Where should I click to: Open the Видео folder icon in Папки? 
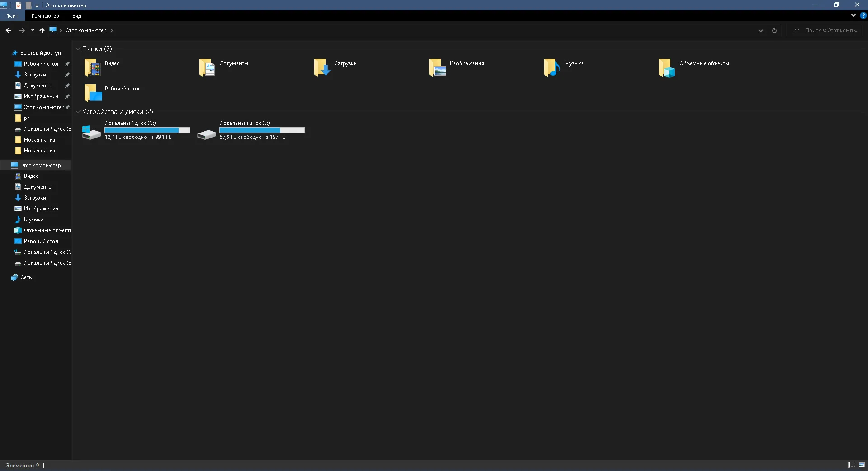click(93, 67)
